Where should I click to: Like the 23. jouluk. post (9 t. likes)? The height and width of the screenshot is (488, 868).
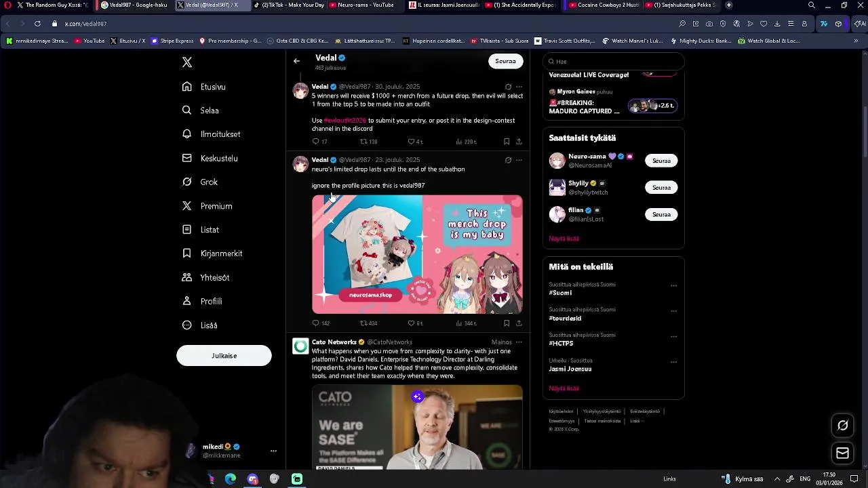point(415,323)
